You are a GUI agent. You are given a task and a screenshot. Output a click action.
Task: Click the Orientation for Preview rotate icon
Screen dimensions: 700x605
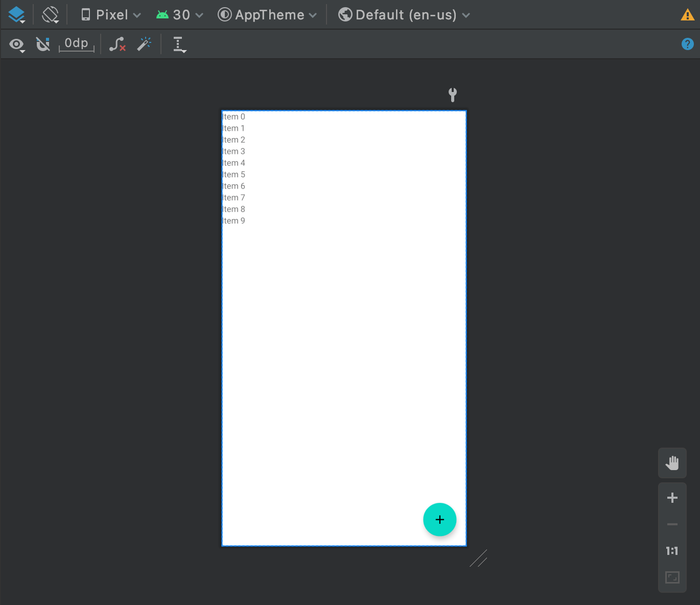tap(51, 15)
